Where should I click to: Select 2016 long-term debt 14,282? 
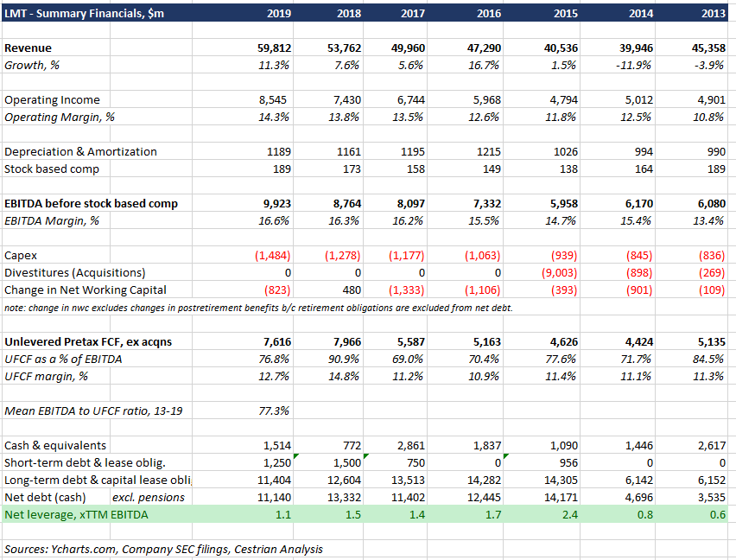(484, 480)
